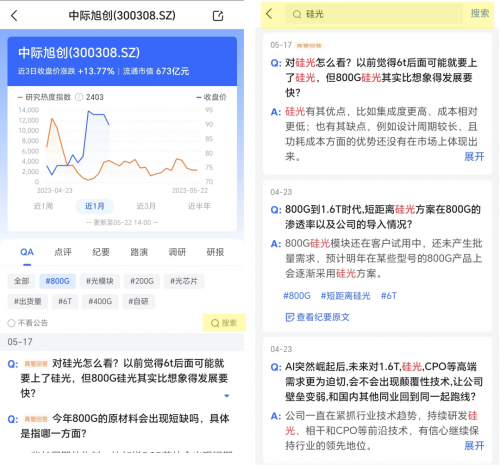The height and width of the screenshot is (465, 500).
Task: Select 近3月 time range
Action: pyautogui.click(x=146, y=206)
